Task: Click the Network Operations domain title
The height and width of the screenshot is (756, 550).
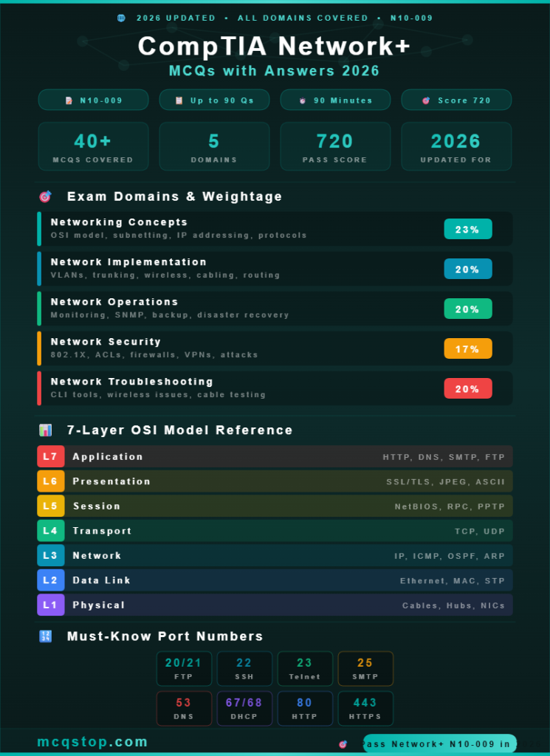Action: coord(114,302)
